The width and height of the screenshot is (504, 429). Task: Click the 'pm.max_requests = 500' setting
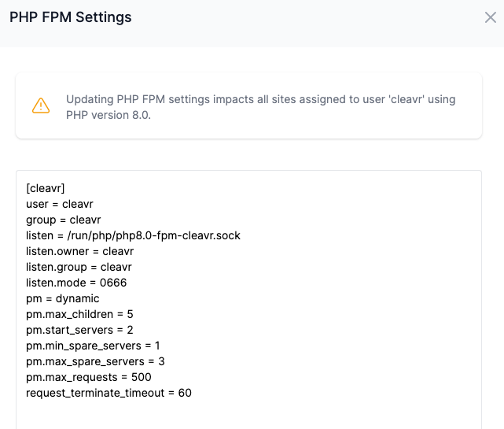pyautogui.click(x=89, y=377)
